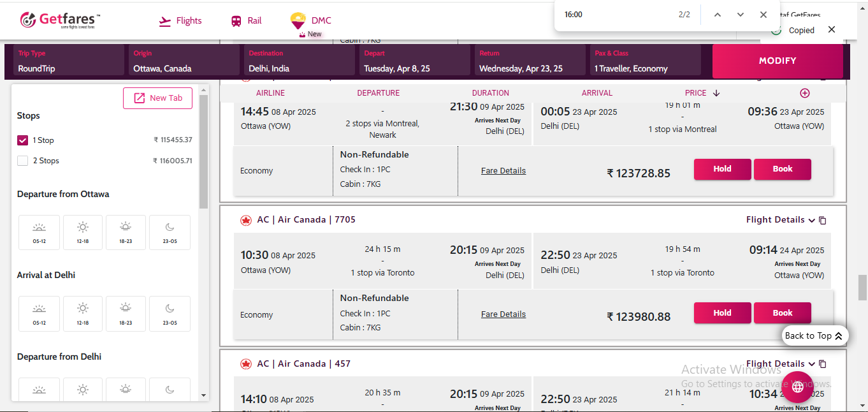Open the Flights tab
Image resolution: width=868 pixels, height=412 pixels.
[180, 21]
